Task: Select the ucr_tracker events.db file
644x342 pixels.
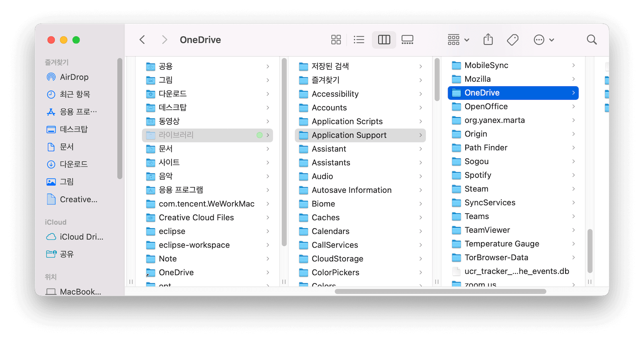Action: click(x=513, y=271)
